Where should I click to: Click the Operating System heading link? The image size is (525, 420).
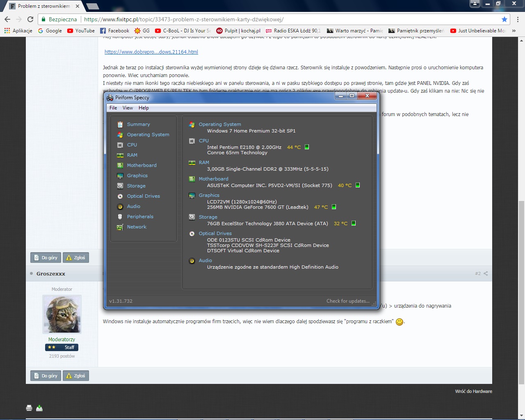[220, 124]
